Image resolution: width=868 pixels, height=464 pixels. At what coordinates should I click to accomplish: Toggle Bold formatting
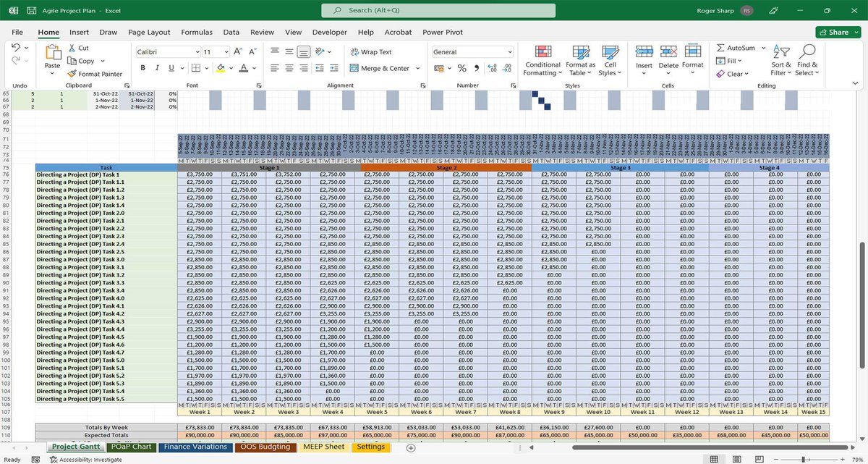[x=143, y=68]
